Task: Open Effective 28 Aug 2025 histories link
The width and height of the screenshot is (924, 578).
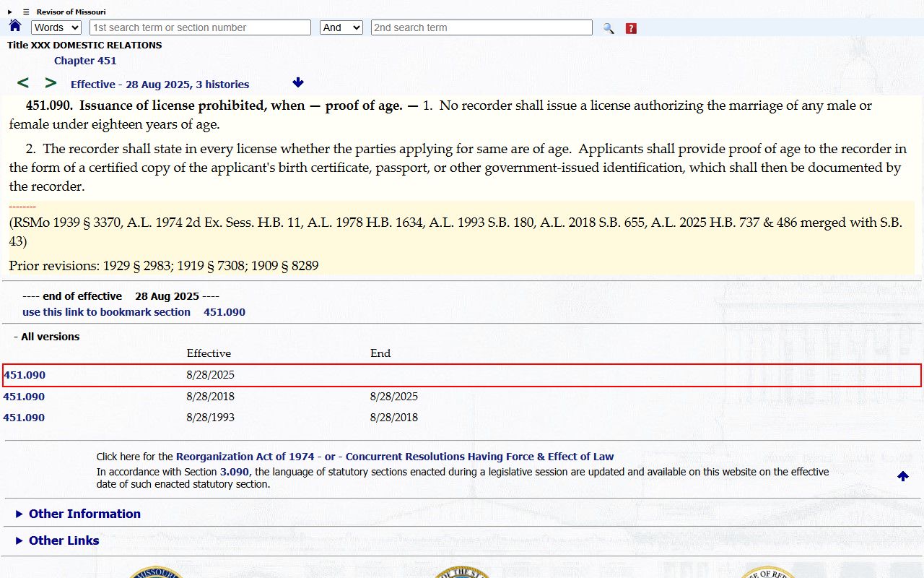Action: coord(160,85)
